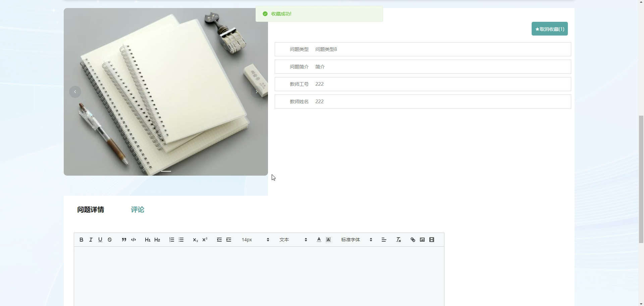Click the 教师姓名 value 222
The image size is (644, 306).
pos(319,102)
